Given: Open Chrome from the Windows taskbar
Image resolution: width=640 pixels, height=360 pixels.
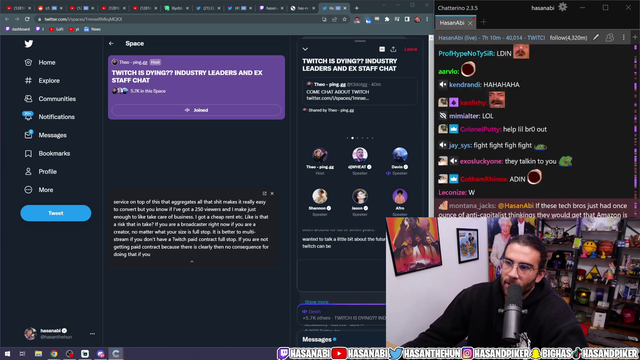Looking at the screenshot, I should pyautogui.click(x=54, y=354).
